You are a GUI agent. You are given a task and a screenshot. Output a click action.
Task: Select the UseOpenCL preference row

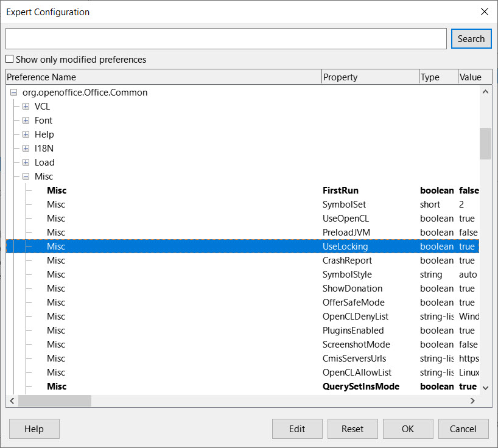pyautogui.click(x=243, y=218)
